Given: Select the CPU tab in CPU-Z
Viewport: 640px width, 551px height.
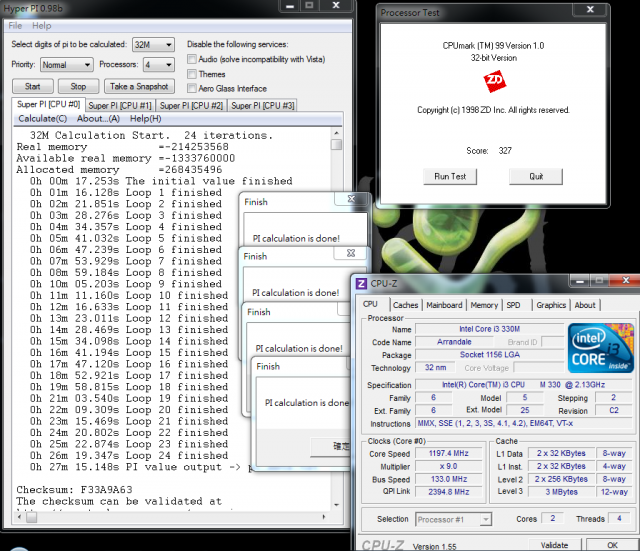Looking at the screenshot, I should click(370, 304).
